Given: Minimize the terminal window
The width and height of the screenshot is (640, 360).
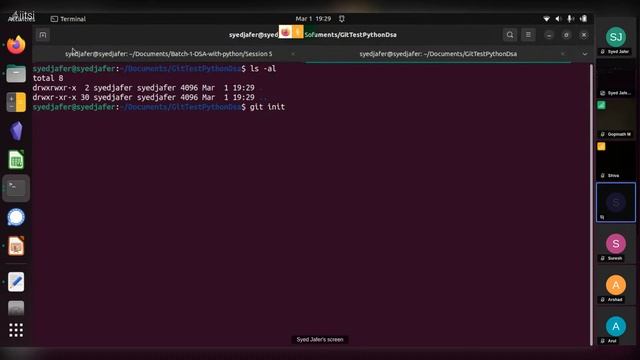Looking at the screenshot, I should [549, 35].
